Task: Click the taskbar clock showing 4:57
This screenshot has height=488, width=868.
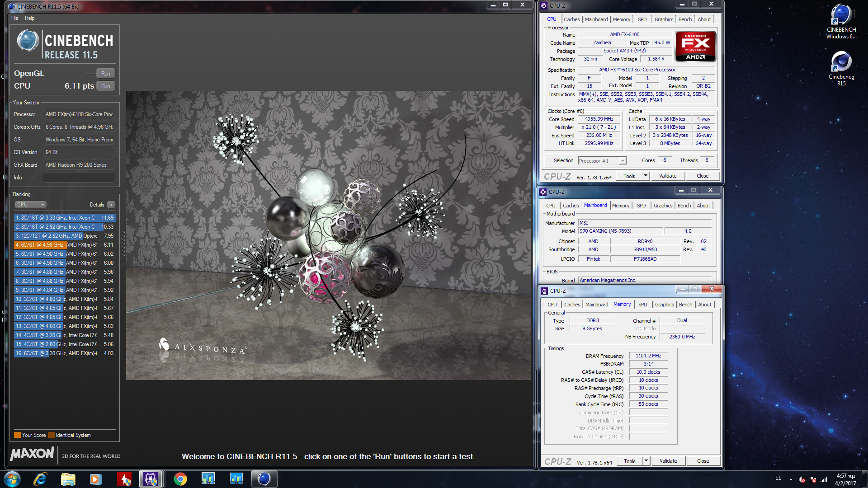Action: click(x=845, y=479)
